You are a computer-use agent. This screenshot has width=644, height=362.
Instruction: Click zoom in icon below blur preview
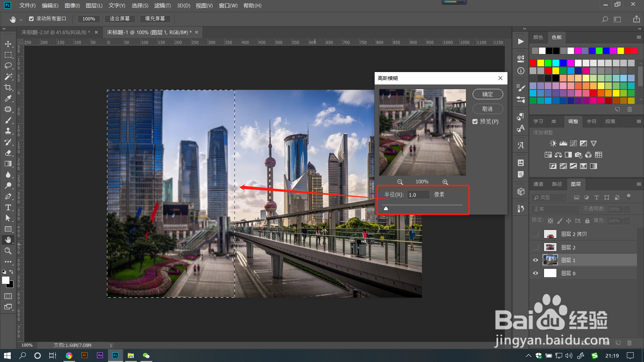point(445,182)
